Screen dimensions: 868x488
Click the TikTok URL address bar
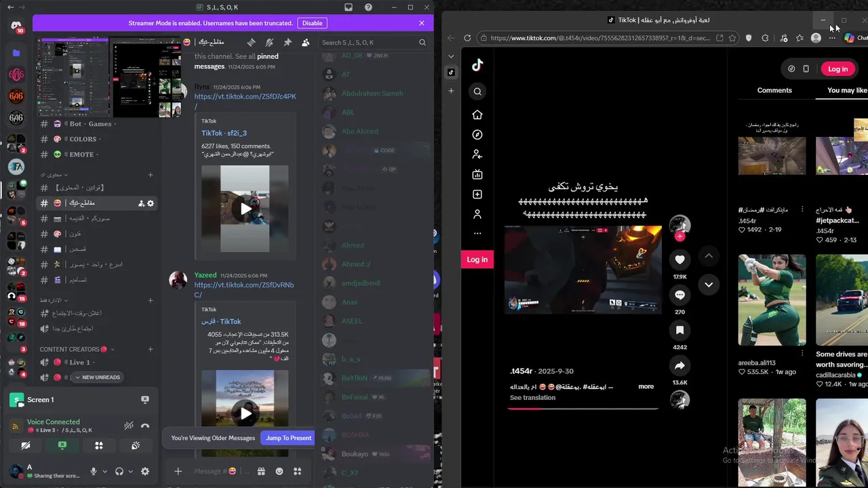coord(600,38)
